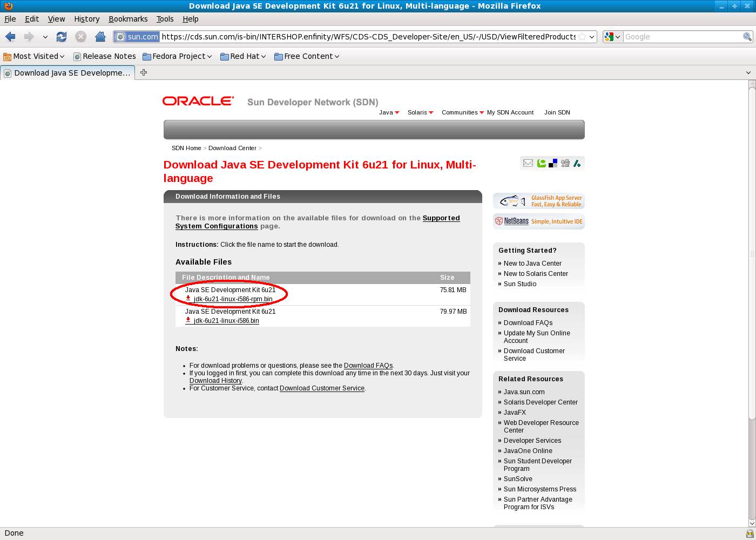Go to SDN Home breadcrumb
The image size is (756, 540).
(186, 148)
